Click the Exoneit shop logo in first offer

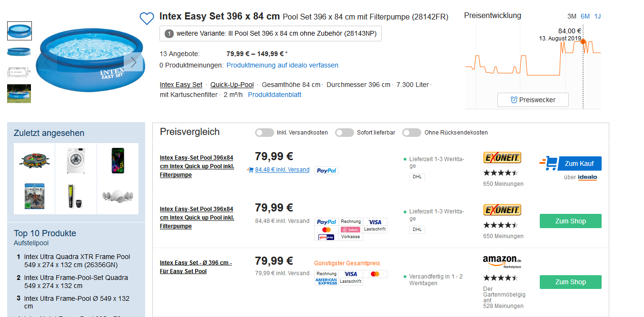click(502, 157)
